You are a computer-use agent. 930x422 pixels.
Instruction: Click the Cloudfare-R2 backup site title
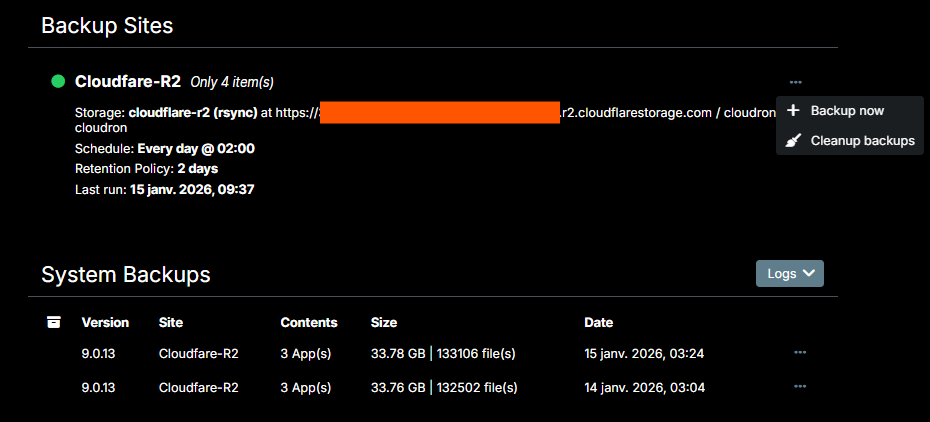128,81
